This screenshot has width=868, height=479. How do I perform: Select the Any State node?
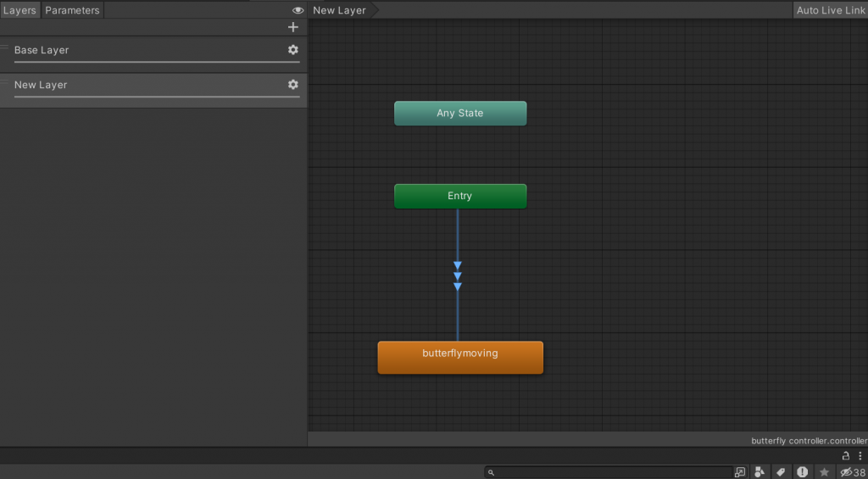[460, 113]
